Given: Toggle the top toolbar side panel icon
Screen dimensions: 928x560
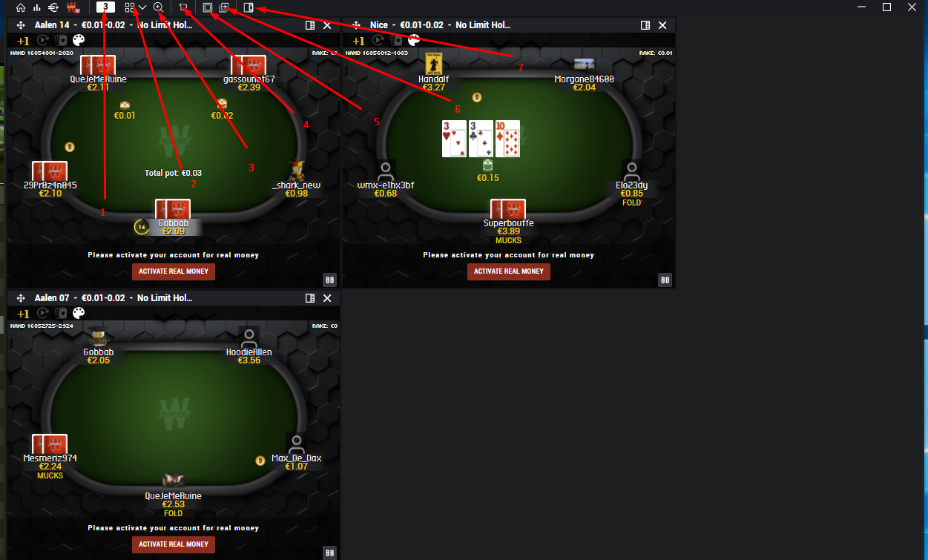Looking at the screenshot, I should click(249, 7).
